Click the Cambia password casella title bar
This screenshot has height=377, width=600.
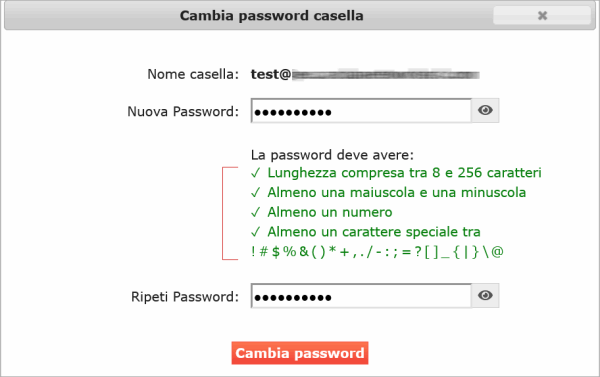(272, 16)
